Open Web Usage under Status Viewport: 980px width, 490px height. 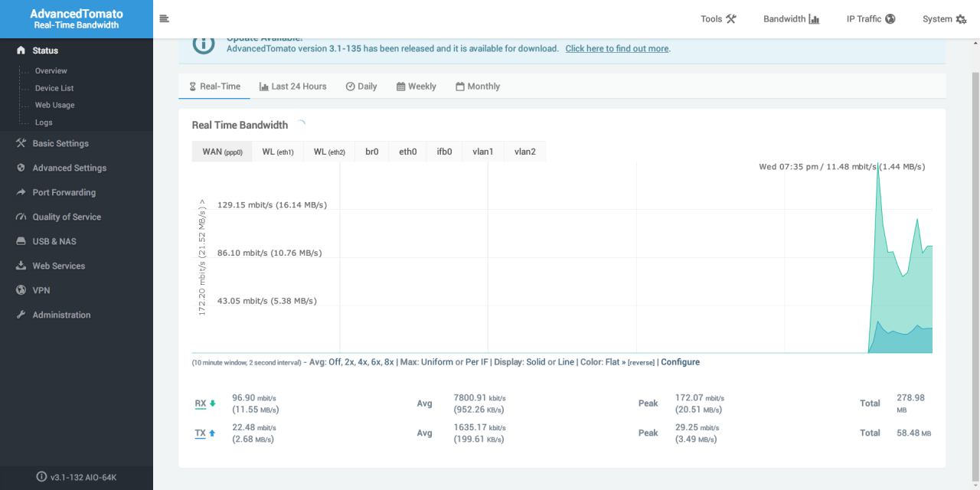pos(54,105)
